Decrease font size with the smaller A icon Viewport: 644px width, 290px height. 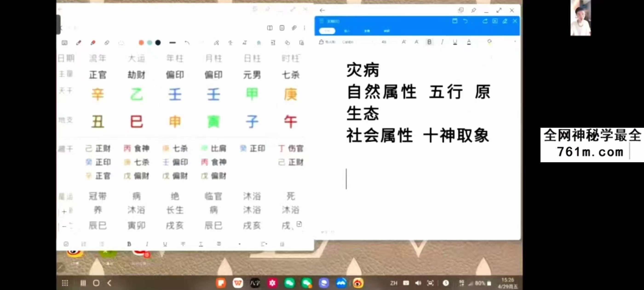tap(416, 42)
